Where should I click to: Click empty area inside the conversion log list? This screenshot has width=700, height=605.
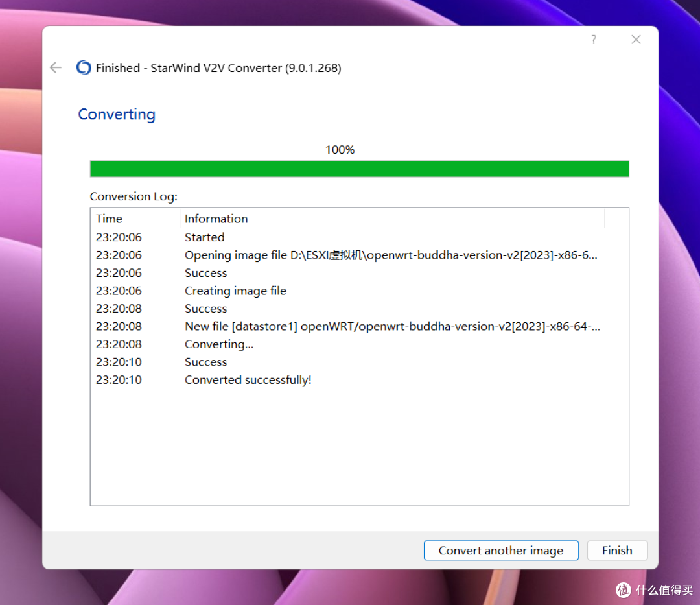coord(359,447)
